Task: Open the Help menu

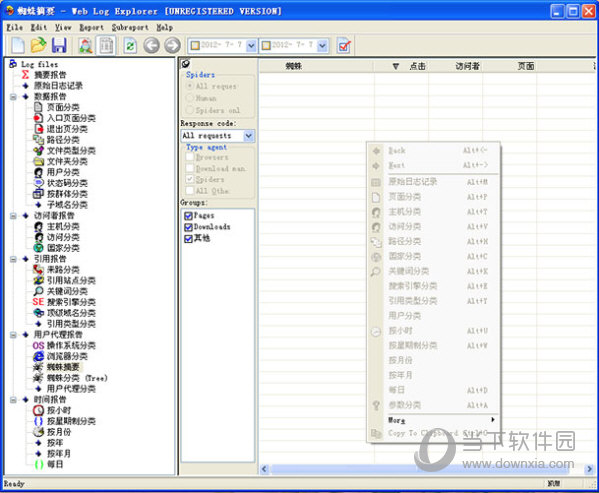Action: point(165,27)
